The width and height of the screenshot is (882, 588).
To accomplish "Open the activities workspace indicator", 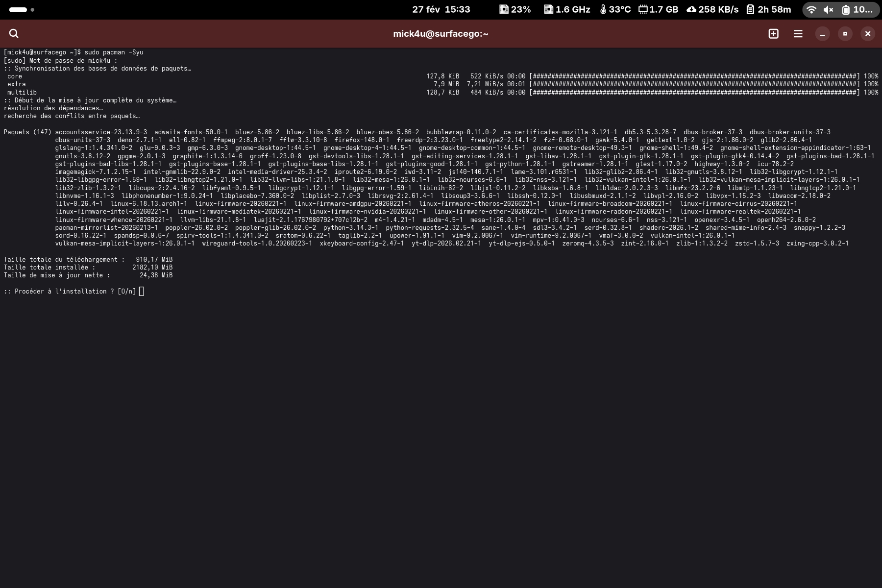I will [22, 9].
